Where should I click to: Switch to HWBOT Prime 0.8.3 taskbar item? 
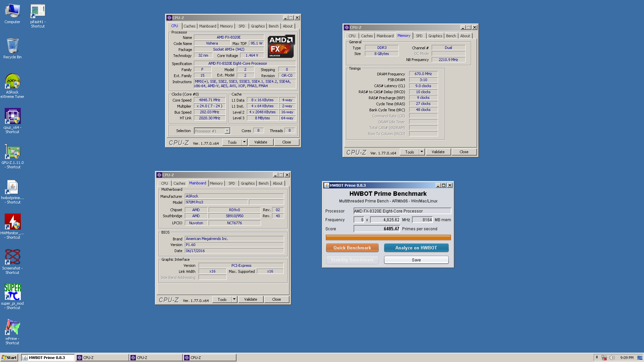(48, 358)
